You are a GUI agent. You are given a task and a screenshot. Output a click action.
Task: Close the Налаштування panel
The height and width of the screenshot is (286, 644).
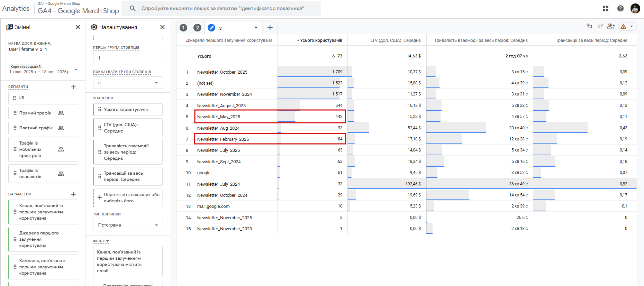pos(162,27)
